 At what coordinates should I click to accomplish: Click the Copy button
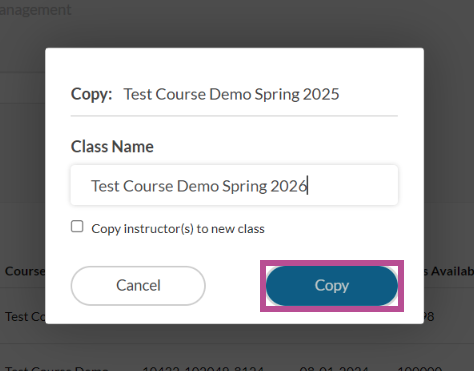(332, 286)
